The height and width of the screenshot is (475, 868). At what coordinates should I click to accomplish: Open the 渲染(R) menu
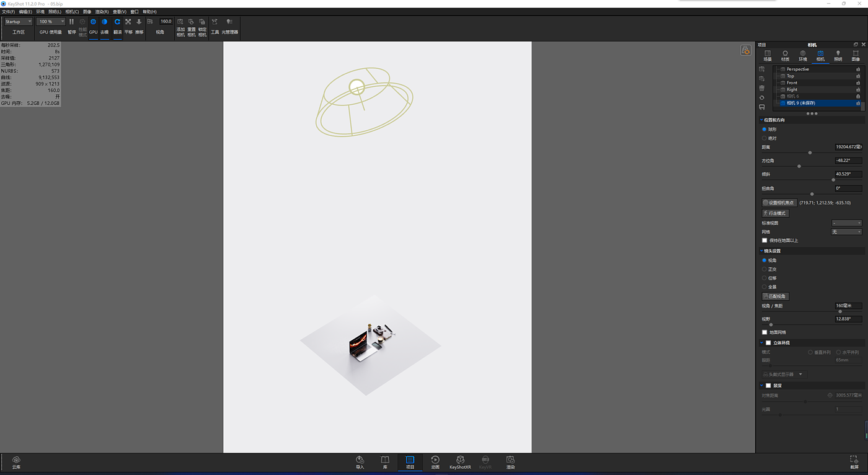[x=102, y=12]
